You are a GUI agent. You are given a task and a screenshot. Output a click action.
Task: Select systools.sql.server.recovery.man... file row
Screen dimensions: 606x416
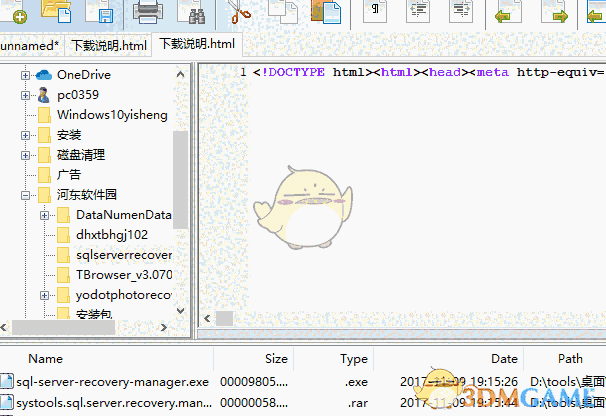tap(303, 403)
